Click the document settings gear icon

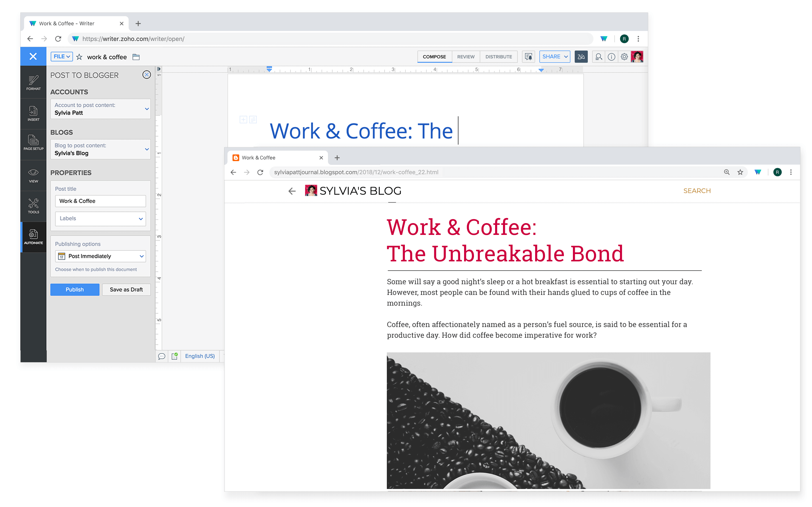coord(624,57)
